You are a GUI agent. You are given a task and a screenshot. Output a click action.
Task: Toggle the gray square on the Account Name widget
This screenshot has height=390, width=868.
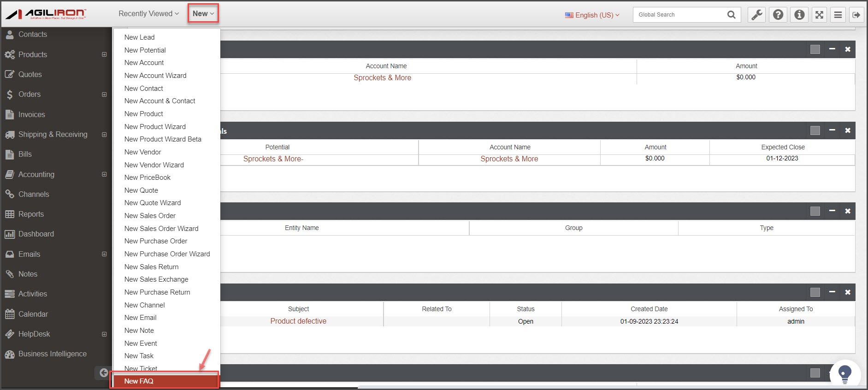[815, 49]
